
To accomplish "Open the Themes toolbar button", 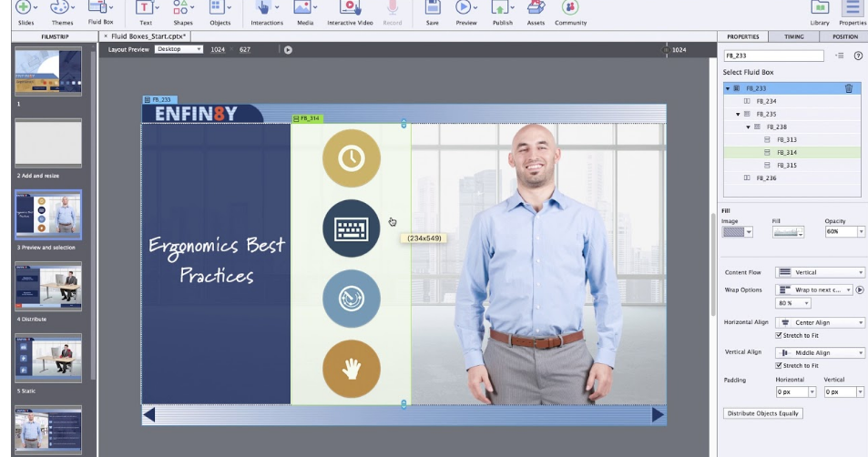I will point(62,12).
